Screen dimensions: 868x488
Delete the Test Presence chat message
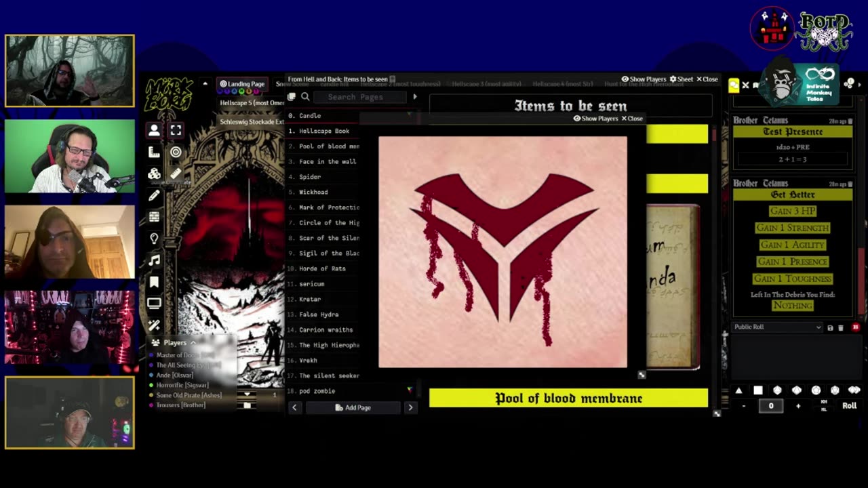850,121
